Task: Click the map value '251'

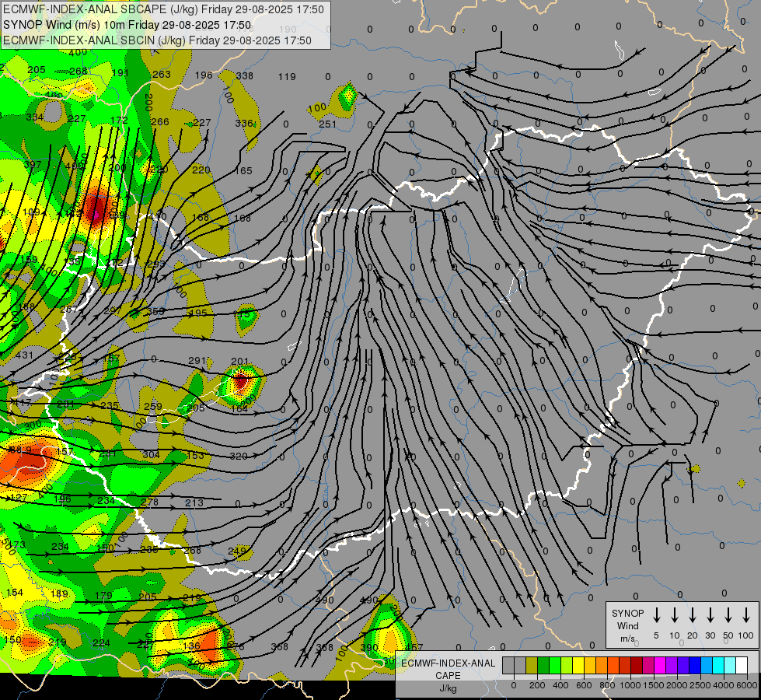Action: point(327,124)
